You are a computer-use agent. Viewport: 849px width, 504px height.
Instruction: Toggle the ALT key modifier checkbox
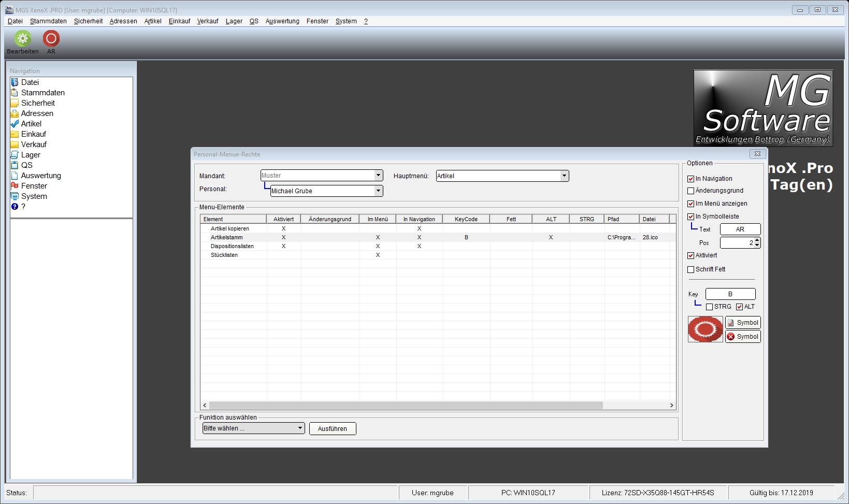[x=739, y=307]
